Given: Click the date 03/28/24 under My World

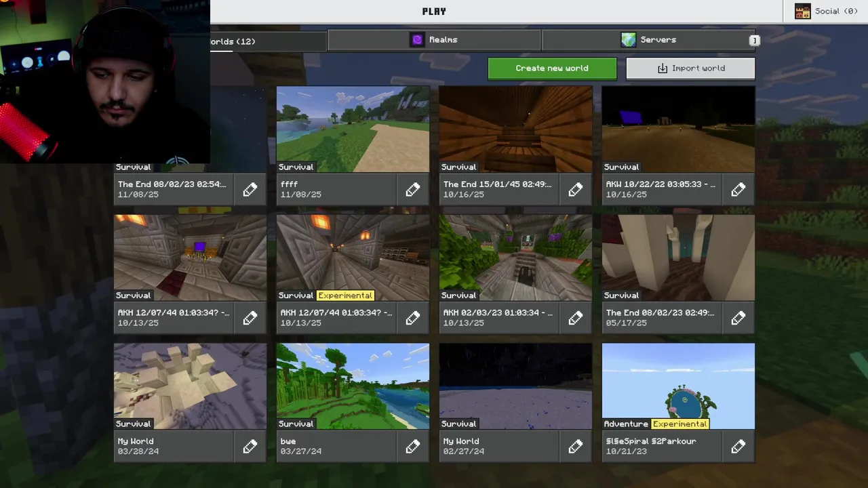Looking at the screenshot, I should (138, 451).
